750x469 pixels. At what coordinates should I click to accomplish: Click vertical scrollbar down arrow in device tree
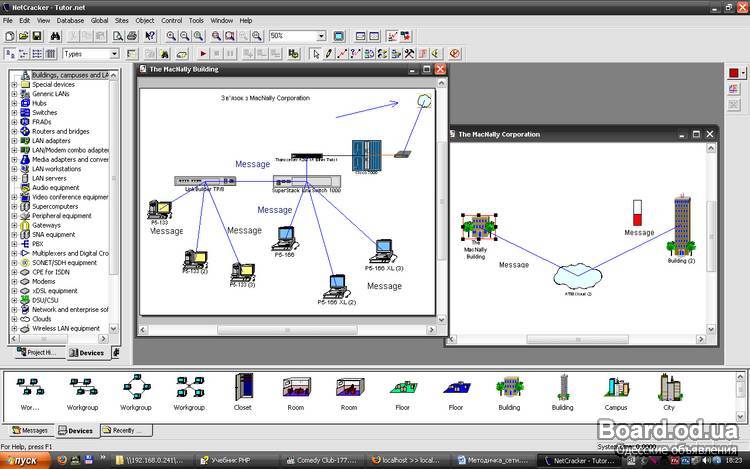tap(113, 328)
